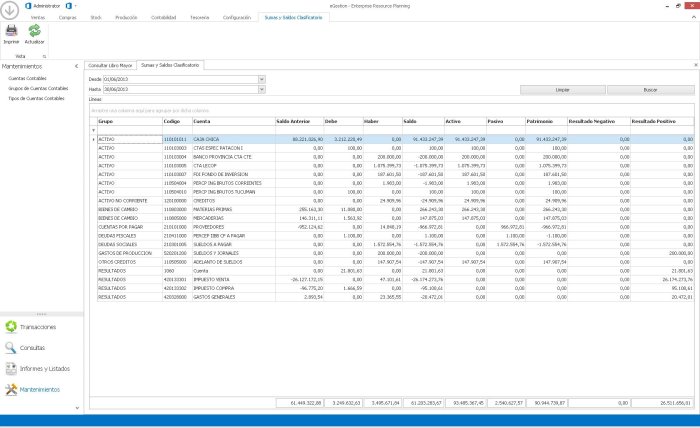
Task: Open the Hasta date dropdown
Action: click(263, 89)
